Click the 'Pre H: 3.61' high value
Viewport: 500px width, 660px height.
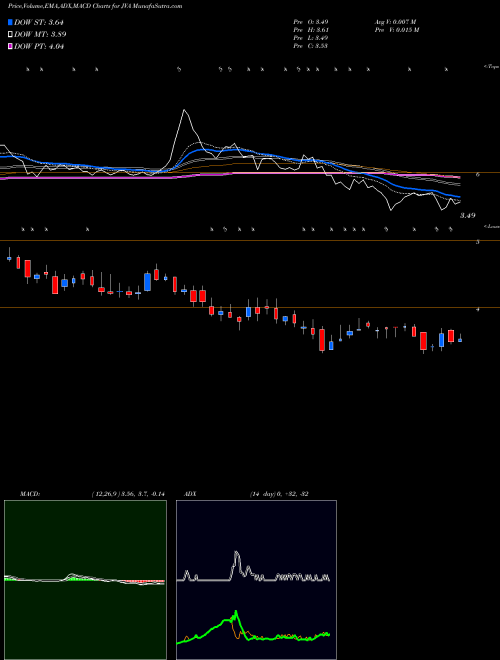click(311, 30)
